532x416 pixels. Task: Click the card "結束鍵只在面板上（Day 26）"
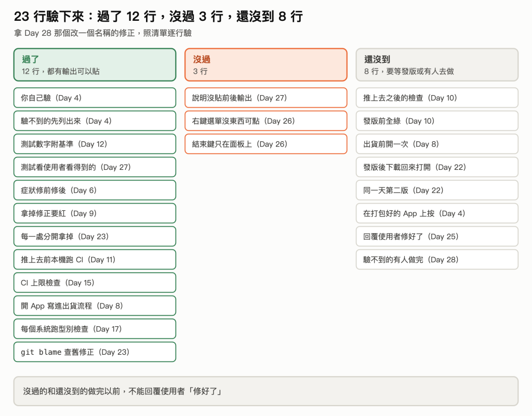pos(266,144)
